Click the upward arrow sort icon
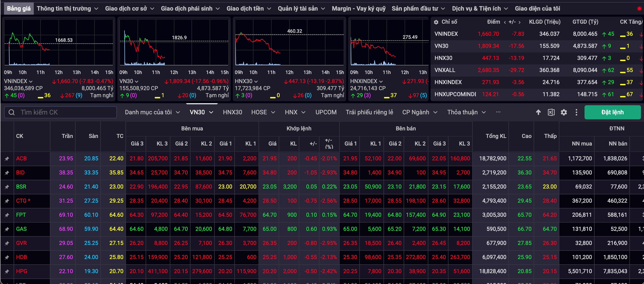 538,112
